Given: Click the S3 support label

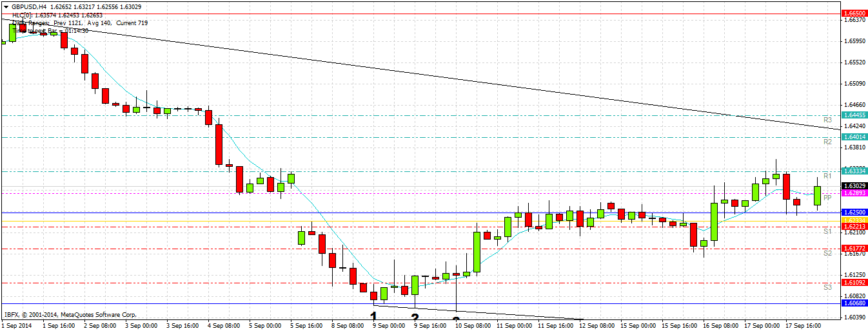Looking at the screenshot, I should click(828, 287).
